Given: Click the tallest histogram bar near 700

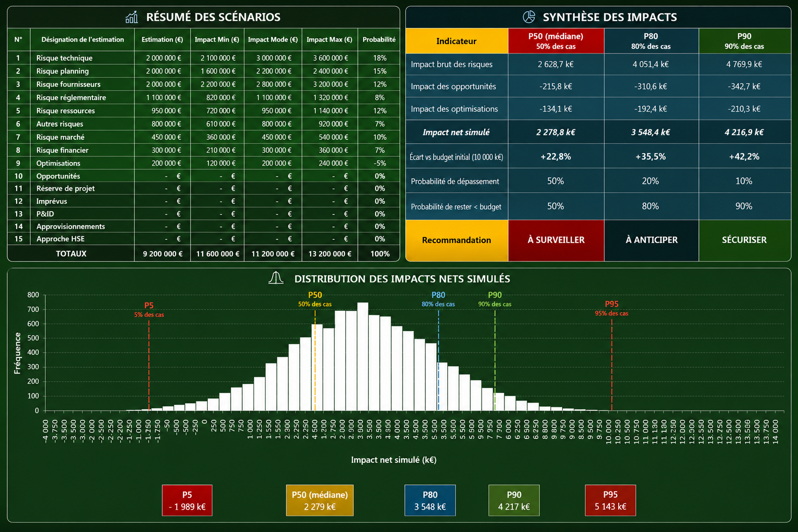Looking at the screenshot, I should 363,356.
